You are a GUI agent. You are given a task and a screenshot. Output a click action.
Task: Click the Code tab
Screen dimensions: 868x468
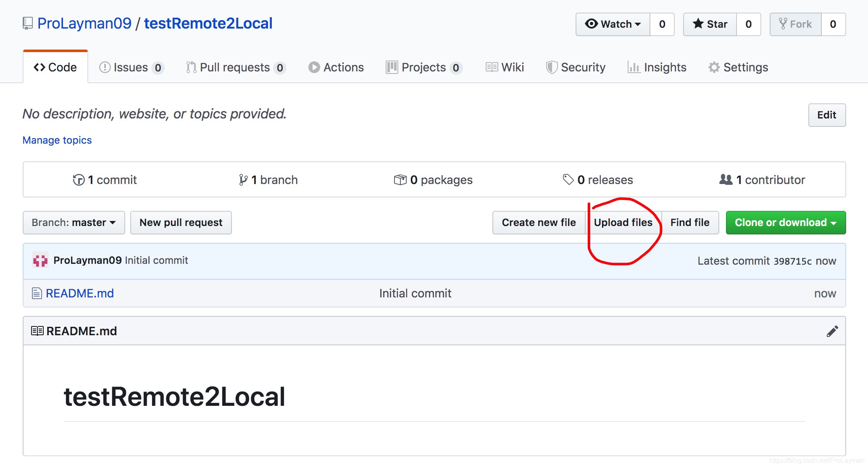pyautogui.click(x=55, y=68)
